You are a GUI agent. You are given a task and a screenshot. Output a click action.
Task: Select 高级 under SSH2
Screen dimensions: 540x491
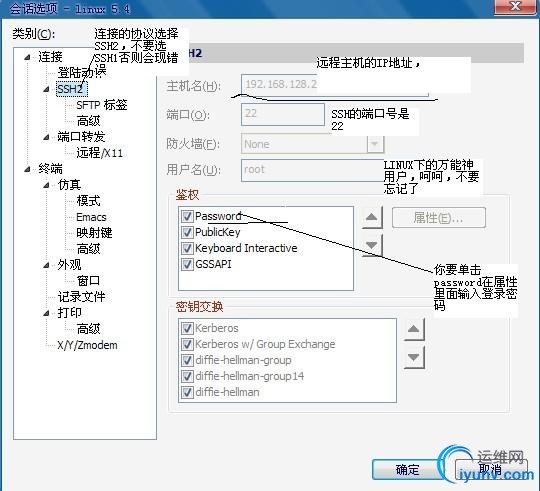pyautogui.click(x=89, y=121)
